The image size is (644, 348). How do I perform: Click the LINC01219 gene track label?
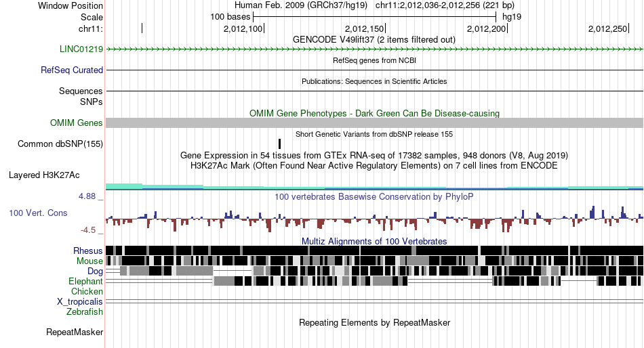pyautogui.click(x=81, y=49)
